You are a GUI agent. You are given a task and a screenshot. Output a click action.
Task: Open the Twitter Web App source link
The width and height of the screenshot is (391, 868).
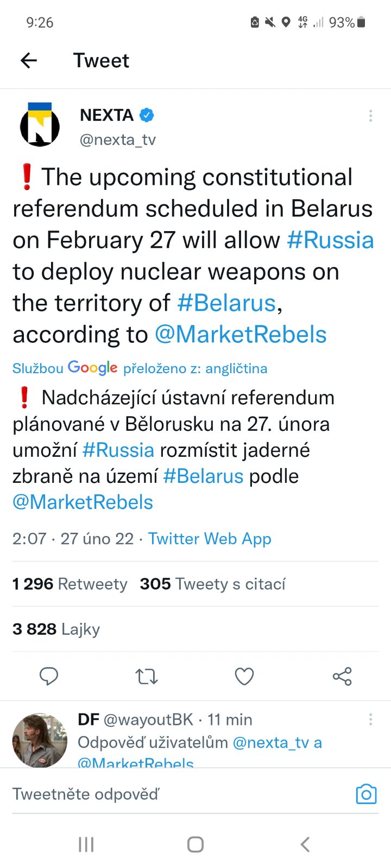210,539
